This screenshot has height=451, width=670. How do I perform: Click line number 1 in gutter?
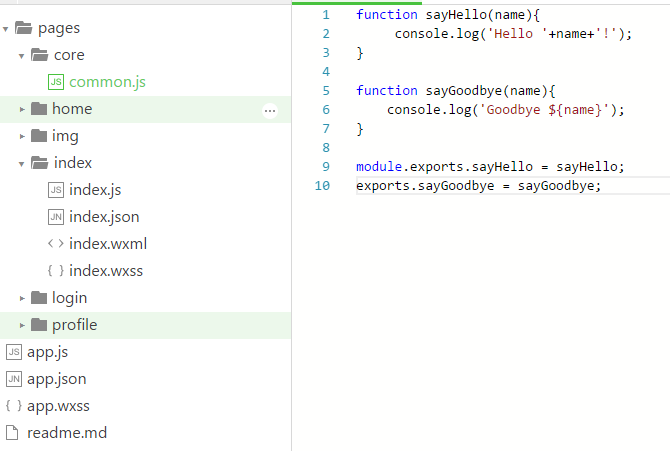tap(326, 15)
